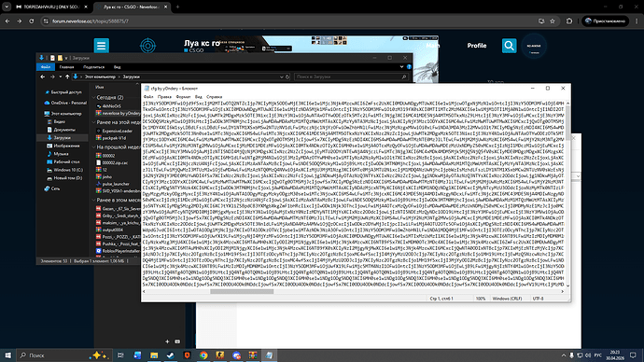The width and height of the screenshot is (644, 362).
Task: Go forward in the Chrome browser
Action: coord(20,21)
